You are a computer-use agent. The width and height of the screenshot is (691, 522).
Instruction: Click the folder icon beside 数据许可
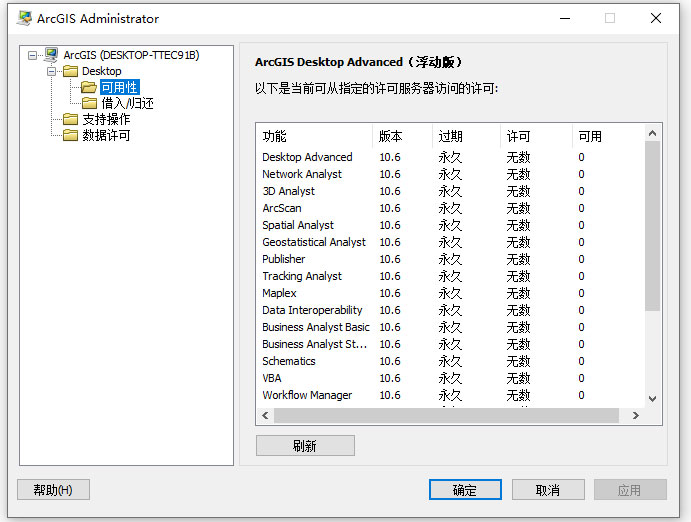coord(71,135)
